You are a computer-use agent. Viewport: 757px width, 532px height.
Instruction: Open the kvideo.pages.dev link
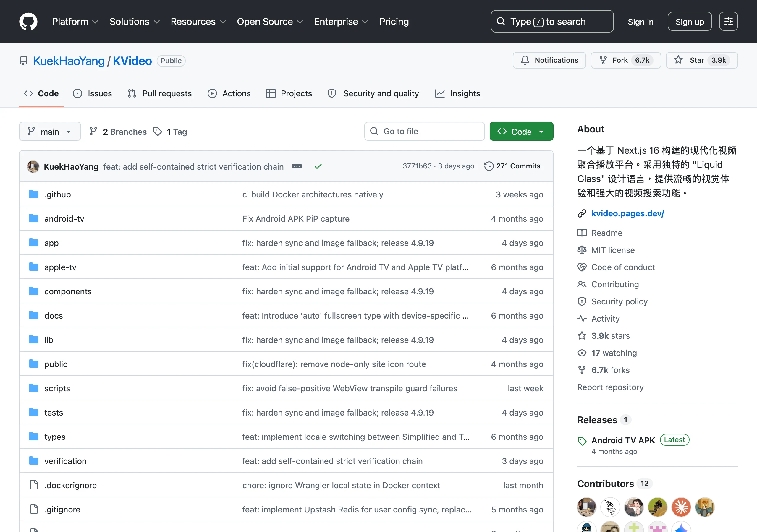[627, 213]
